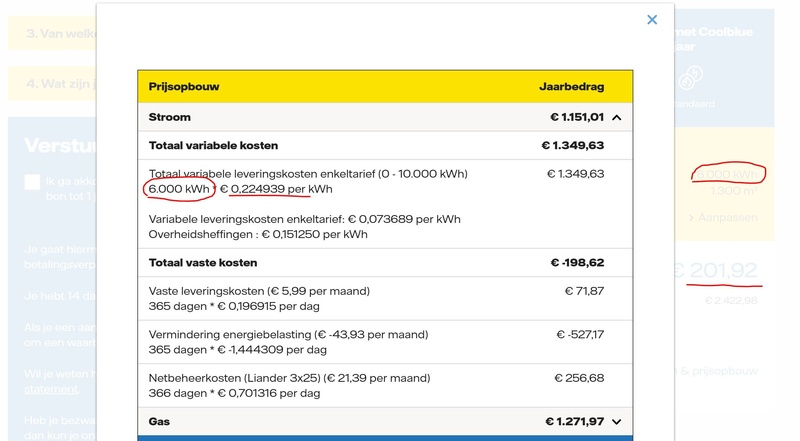Expand the Gas section chevron

(x=617, y=422)
